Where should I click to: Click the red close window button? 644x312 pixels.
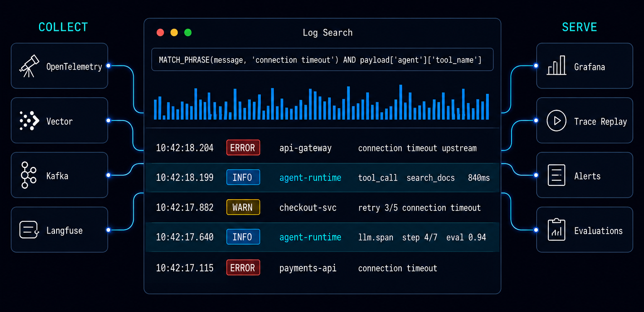[160, 32]
